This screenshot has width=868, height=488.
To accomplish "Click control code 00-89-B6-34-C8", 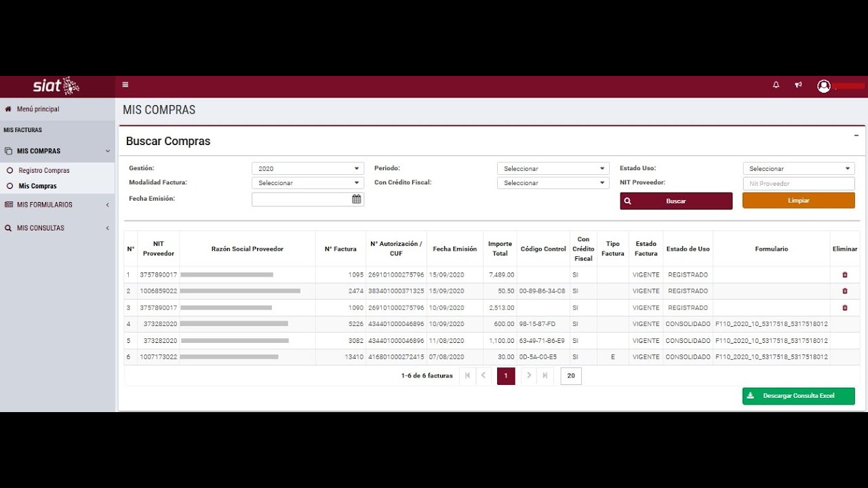I will point(542,291).
